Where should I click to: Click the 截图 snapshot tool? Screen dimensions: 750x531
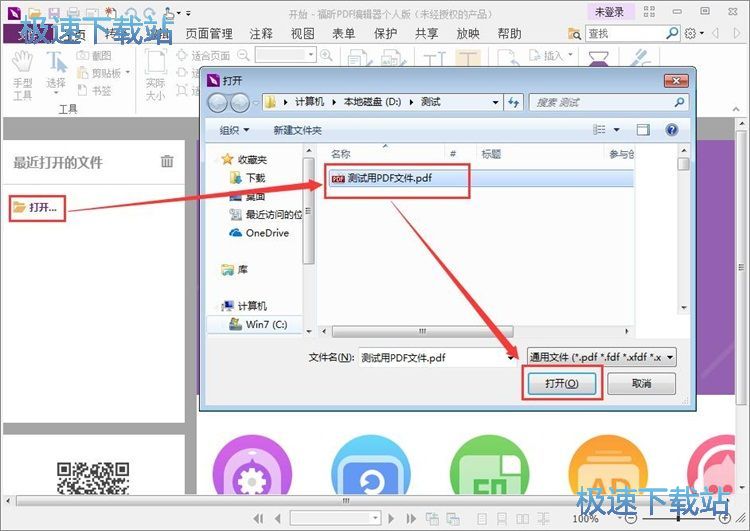tap(94, 55)
